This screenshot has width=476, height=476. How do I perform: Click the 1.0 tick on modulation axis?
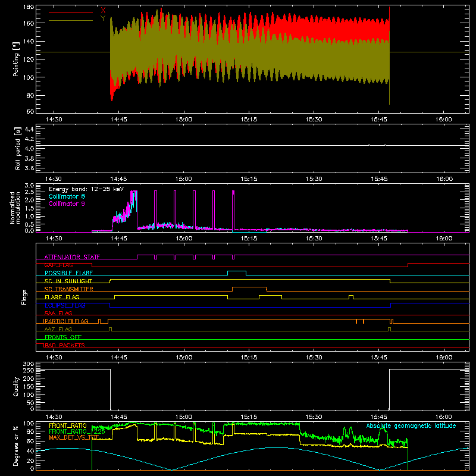pyautogui.click(x=29, y=217)
